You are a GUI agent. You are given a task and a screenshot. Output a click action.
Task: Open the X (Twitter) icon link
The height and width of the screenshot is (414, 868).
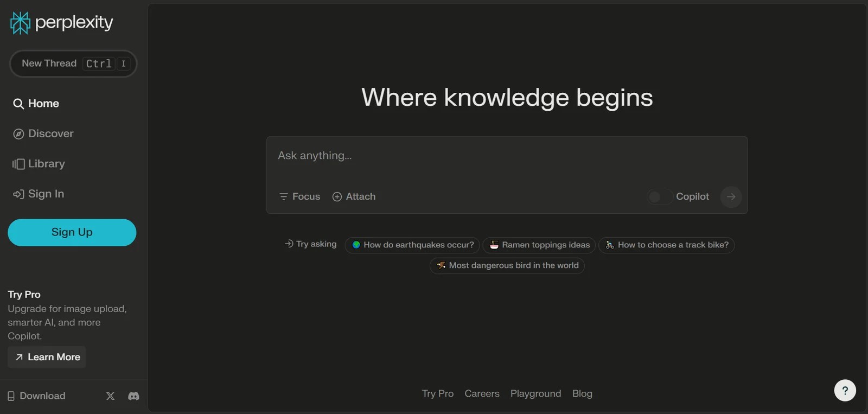[x=110, y=396]
